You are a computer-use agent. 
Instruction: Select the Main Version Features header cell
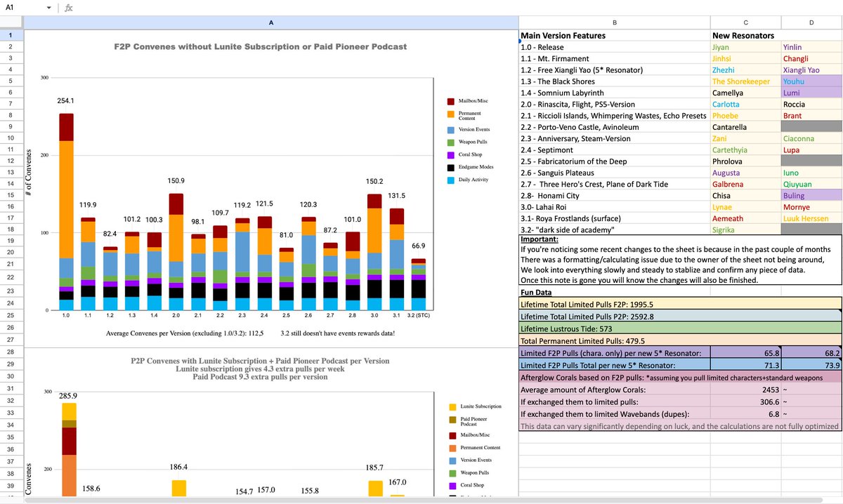[x=615, y=35]
